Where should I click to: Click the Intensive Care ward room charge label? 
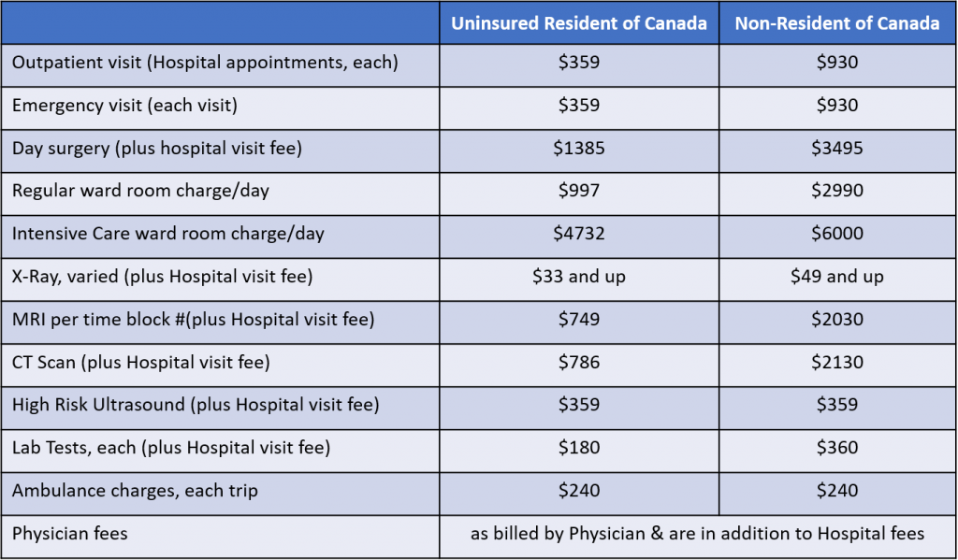pyautogui.click(x=167, y=234)
